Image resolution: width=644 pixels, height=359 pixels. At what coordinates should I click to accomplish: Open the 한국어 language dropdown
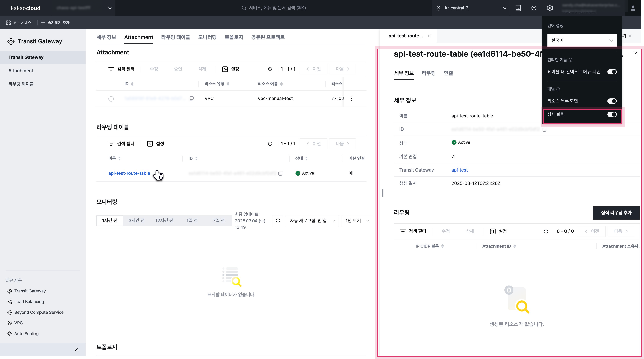click(582, 40)
